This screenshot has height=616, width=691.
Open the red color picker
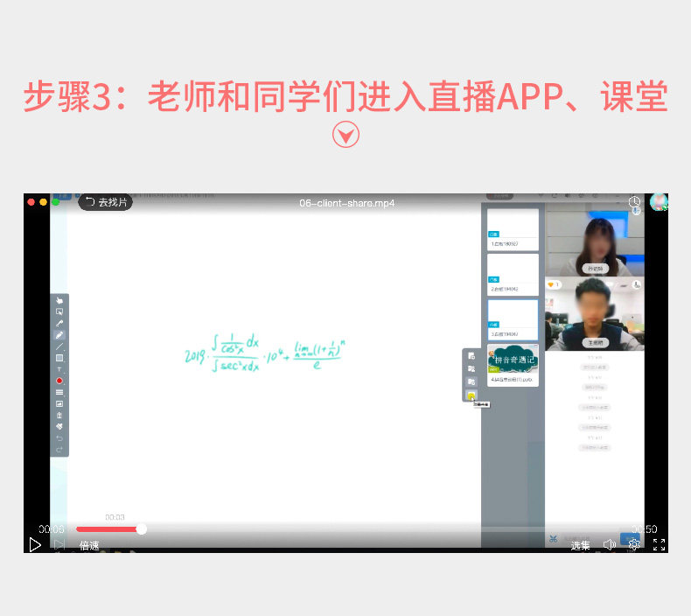point(59,381)
